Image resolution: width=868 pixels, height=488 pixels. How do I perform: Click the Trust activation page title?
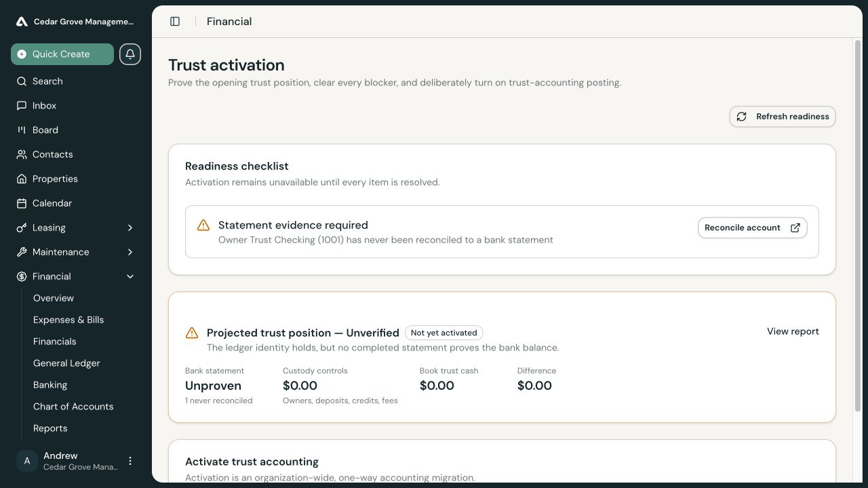(226, 65)
